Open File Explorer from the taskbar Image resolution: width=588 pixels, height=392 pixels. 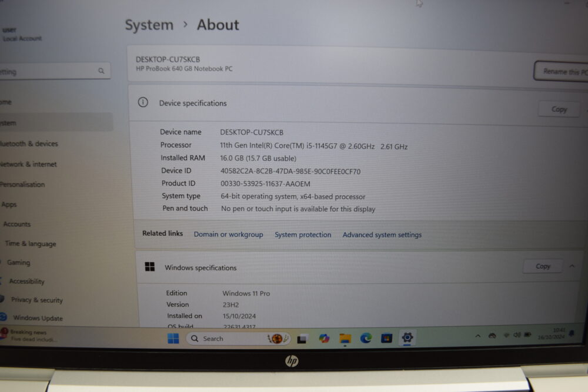tap(345, 339)
